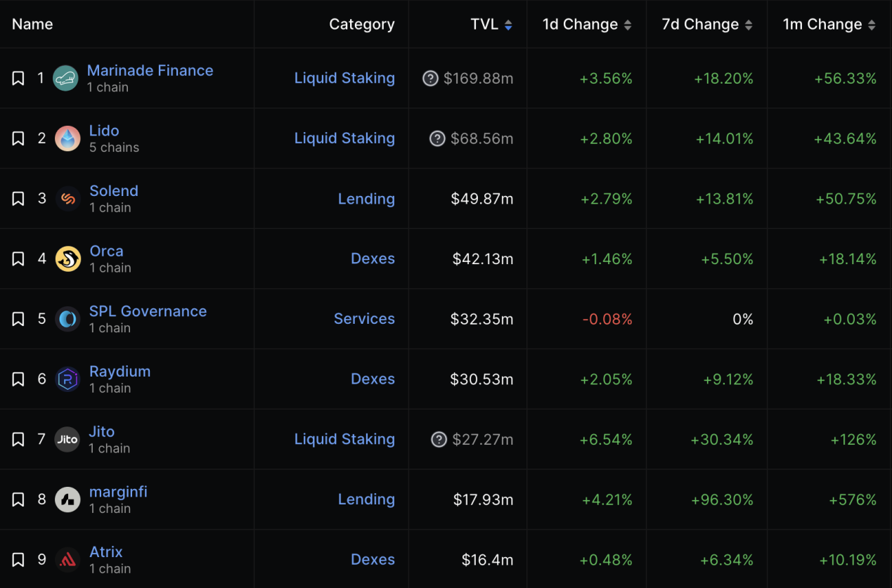Click the Marinade Finance logo icon

click(x=66, y=78)
